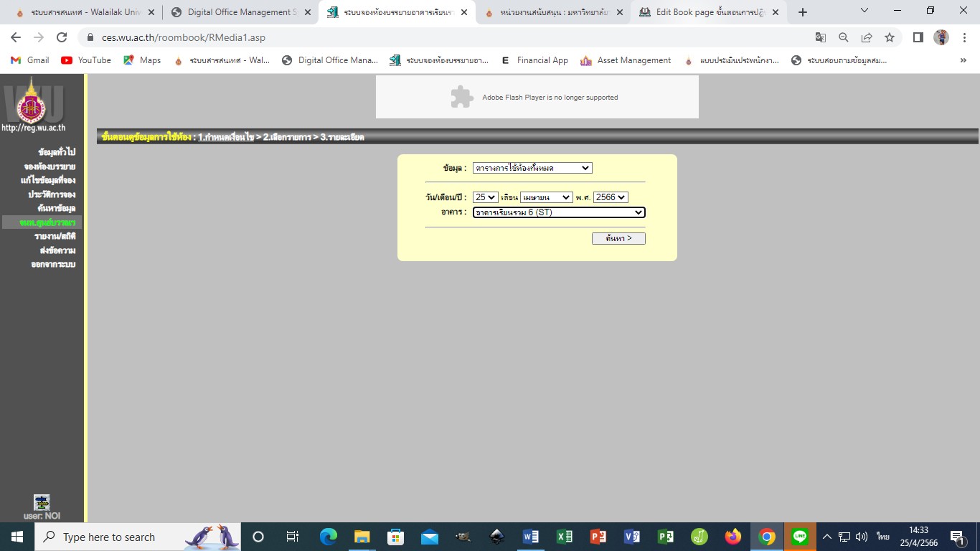Open the ข้อมูลทั่วไป sidebar menu
The width and height of the screenshot is (980, 551).
pos(57,152)
